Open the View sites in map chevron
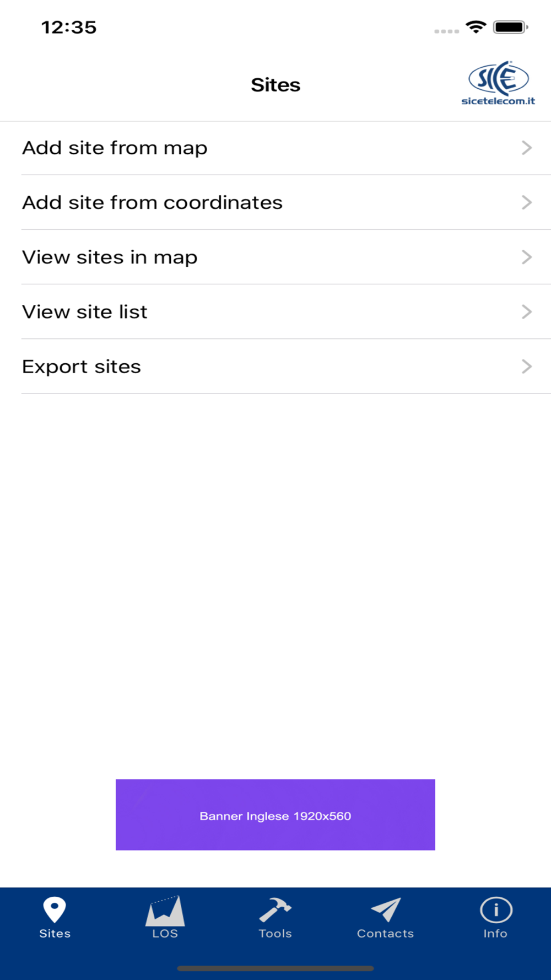The width and height of the screenshot is (551, 980). [527, 257]
